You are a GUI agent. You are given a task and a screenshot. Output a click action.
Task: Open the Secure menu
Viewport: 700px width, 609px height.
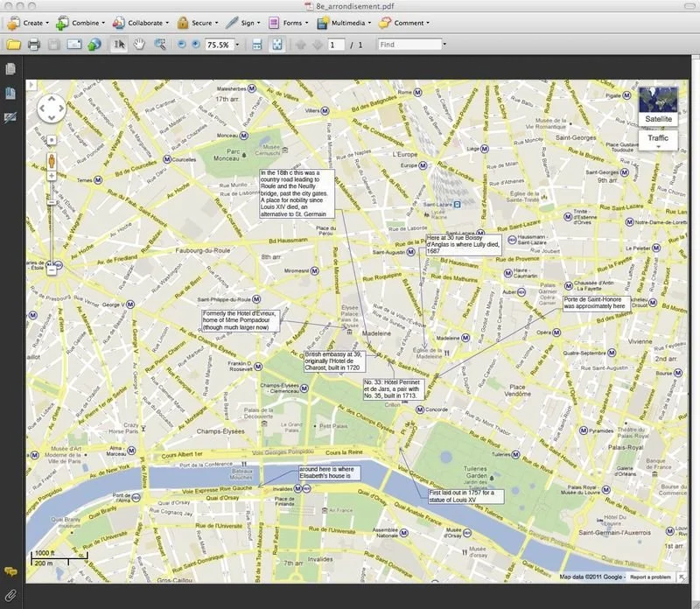point(198,23)
